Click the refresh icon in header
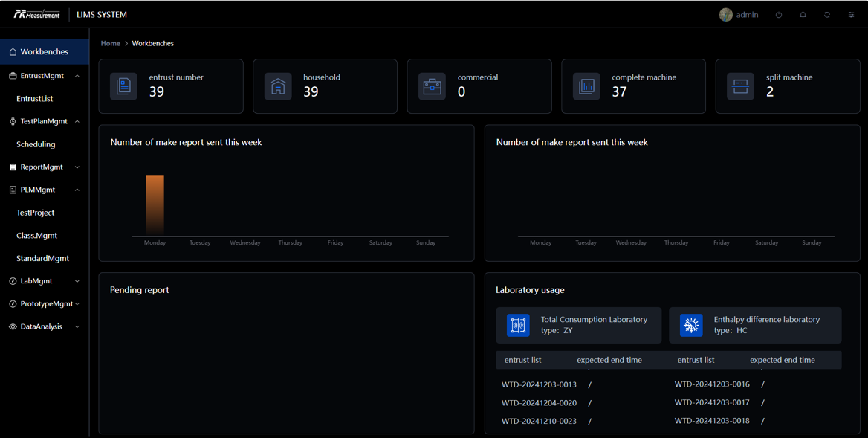This screenshot has width=868, height=438. [x=827, y=15]
